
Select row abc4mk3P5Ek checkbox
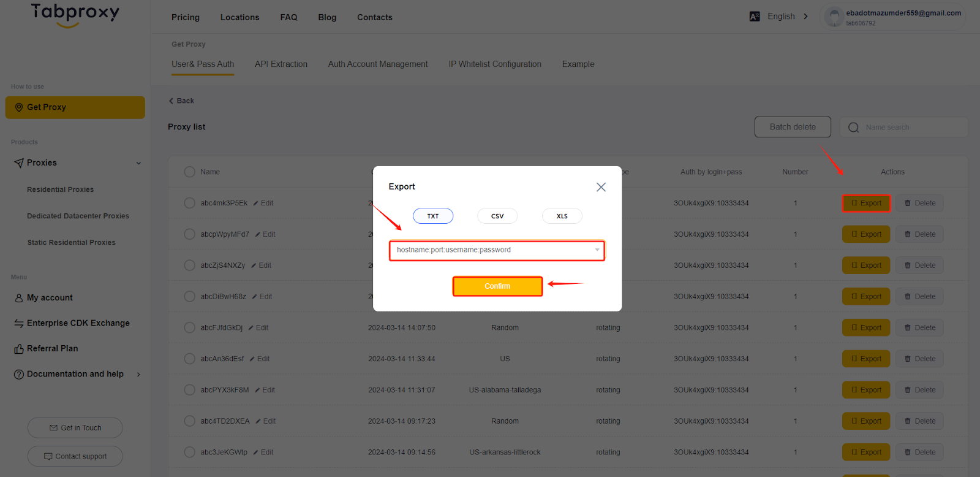pos(190,203)
